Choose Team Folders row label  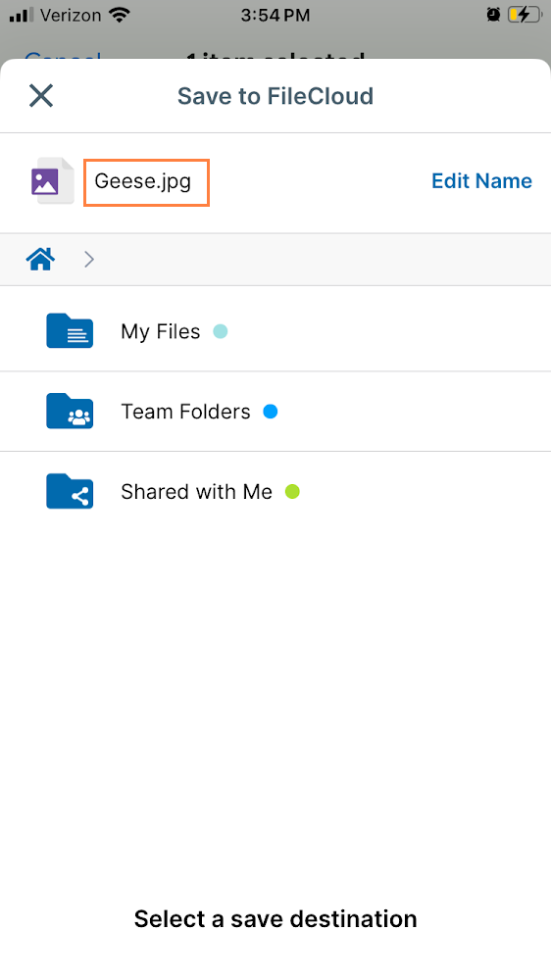tap(185, 412)
